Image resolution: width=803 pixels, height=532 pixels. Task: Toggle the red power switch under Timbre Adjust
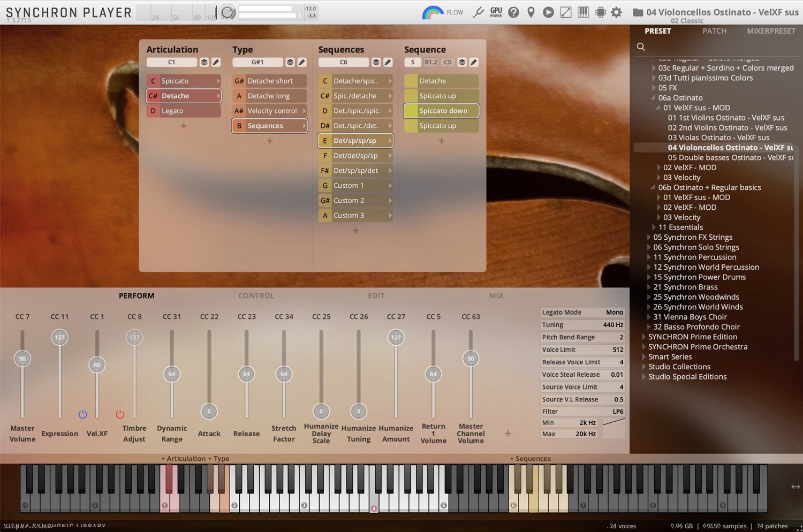120,414
